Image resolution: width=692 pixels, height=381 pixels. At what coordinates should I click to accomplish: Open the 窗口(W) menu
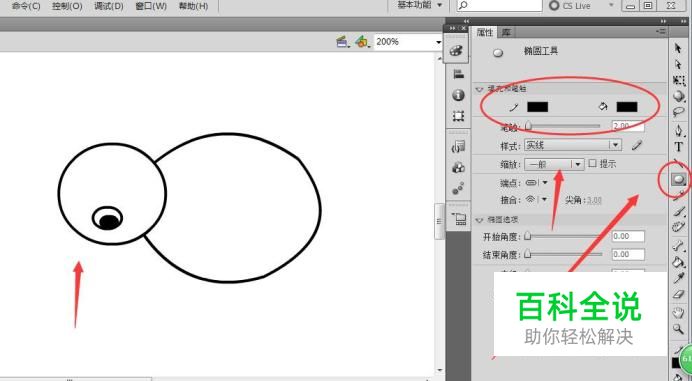point(151,6)
